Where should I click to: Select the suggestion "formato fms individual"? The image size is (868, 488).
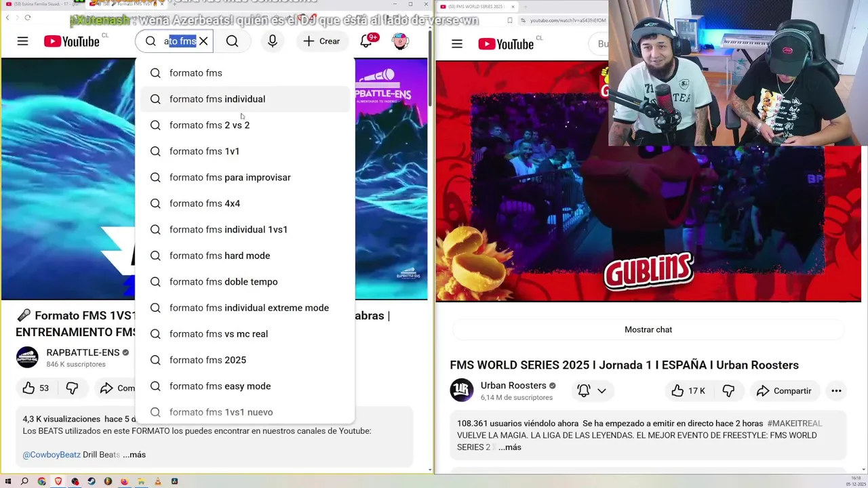(x=245, y=99)
